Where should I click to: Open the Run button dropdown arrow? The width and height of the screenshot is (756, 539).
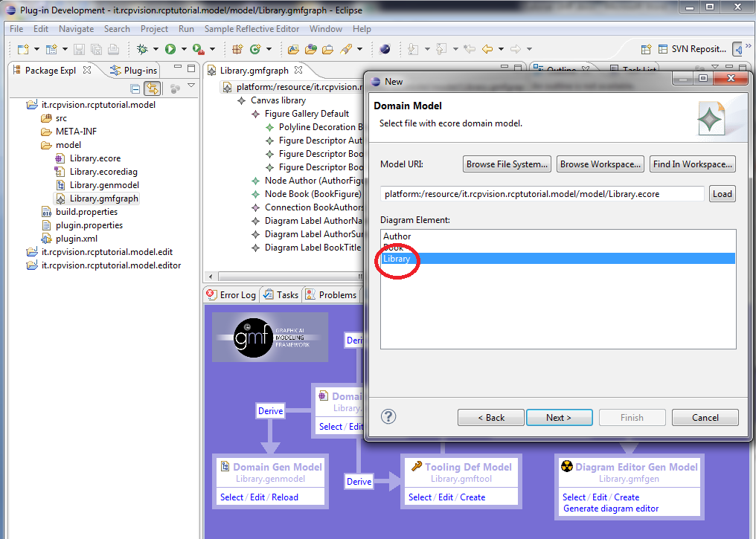coord(183,49)
